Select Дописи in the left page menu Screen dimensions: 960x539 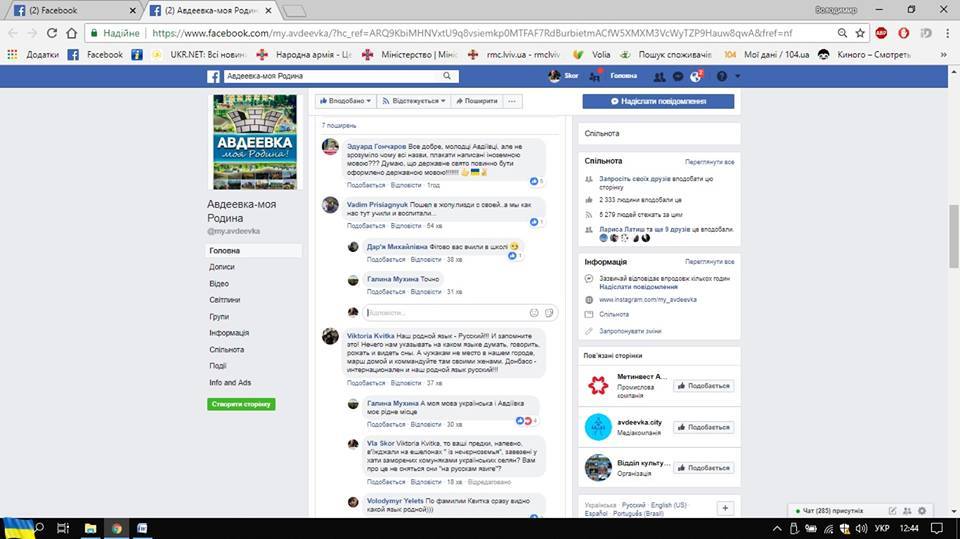[222, 267]
